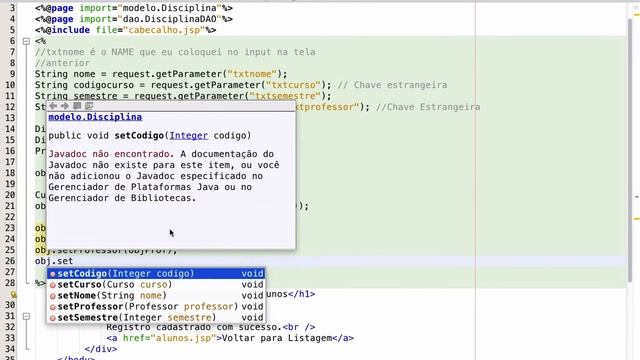
Task: Click "cabecalho.jsp" in the include directive
Action: click(x=164, y=30)
